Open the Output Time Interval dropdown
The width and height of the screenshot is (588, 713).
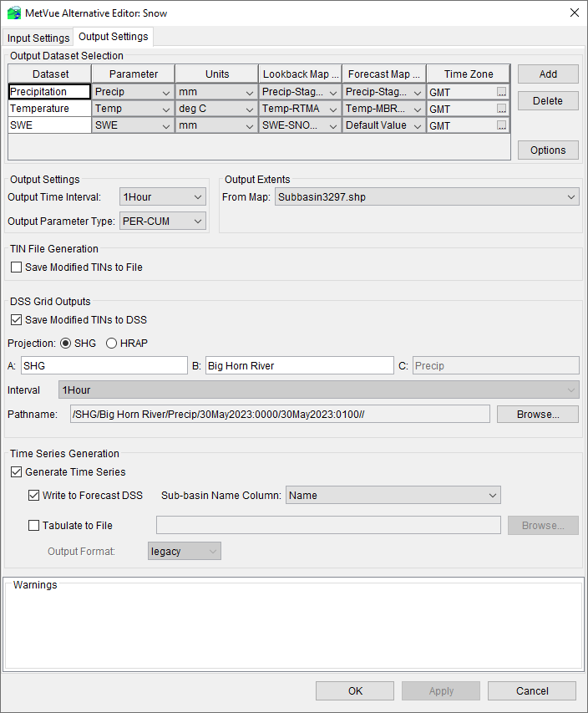coord(163,197)
